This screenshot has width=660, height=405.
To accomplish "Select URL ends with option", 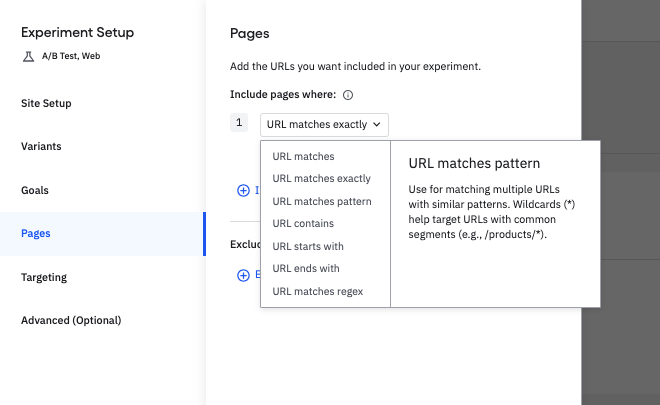I will pyautogui.click(x=306, y=269).
